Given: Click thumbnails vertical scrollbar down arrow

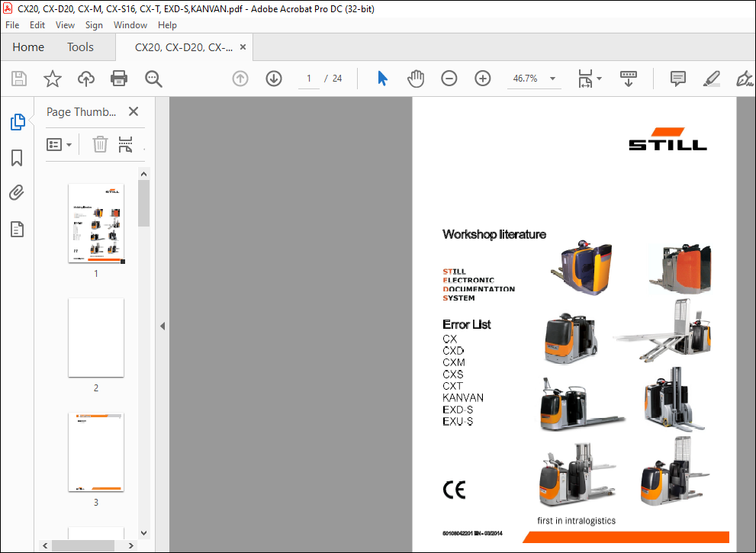Looking at the screenshot, I should coord(143,532).
